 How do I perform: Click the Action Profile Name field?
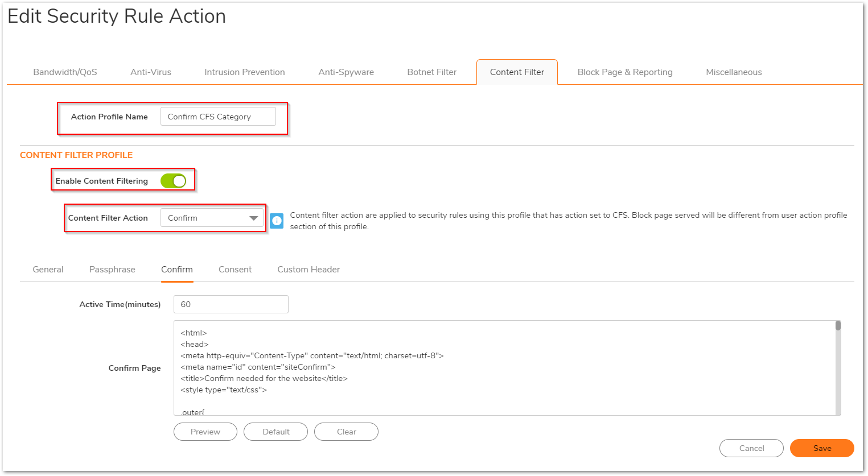218,117
